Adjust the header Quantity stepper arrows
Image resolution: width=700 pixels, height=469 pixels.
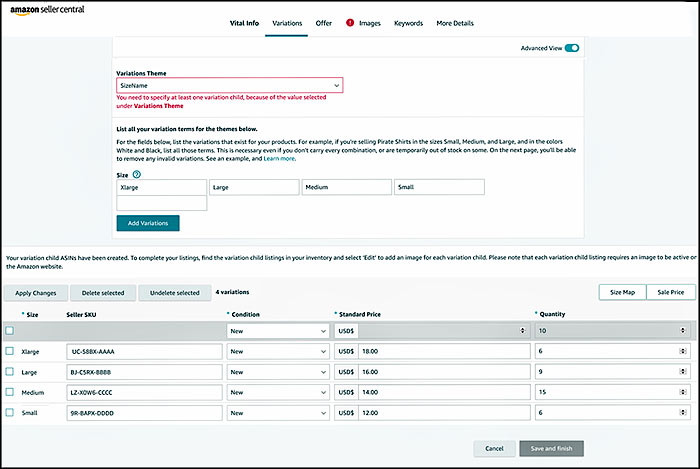684,330
